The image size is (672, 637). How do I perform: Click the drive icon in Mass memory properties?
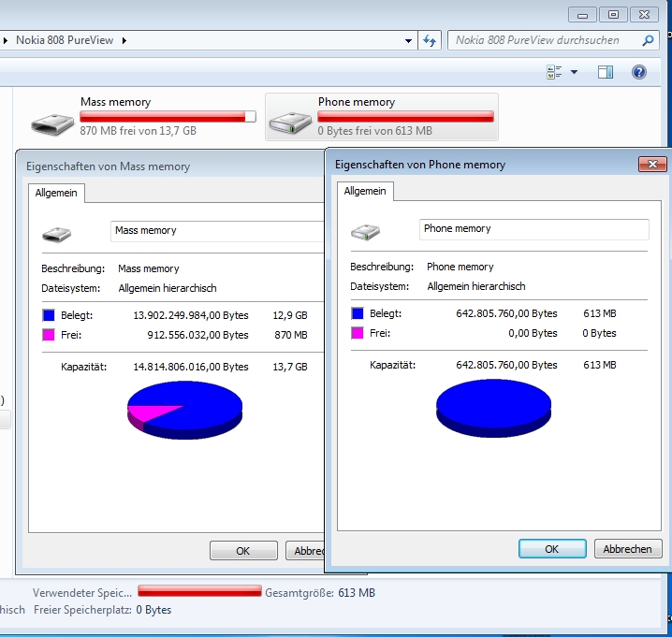(56, 235)
